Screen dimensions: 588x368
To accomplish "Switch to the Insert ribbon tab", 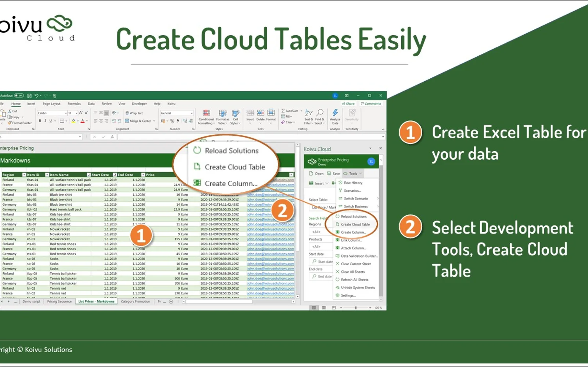I will coord(31,104).
